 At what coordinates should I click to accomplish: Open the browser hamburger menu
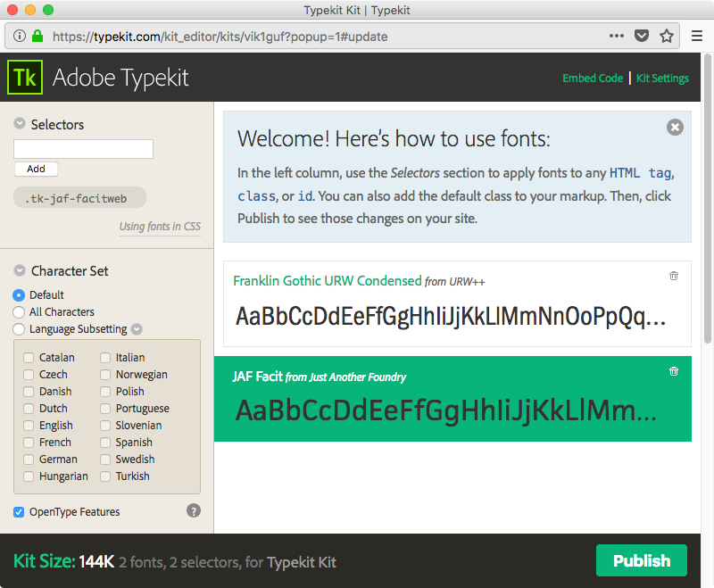coord(697,36)
